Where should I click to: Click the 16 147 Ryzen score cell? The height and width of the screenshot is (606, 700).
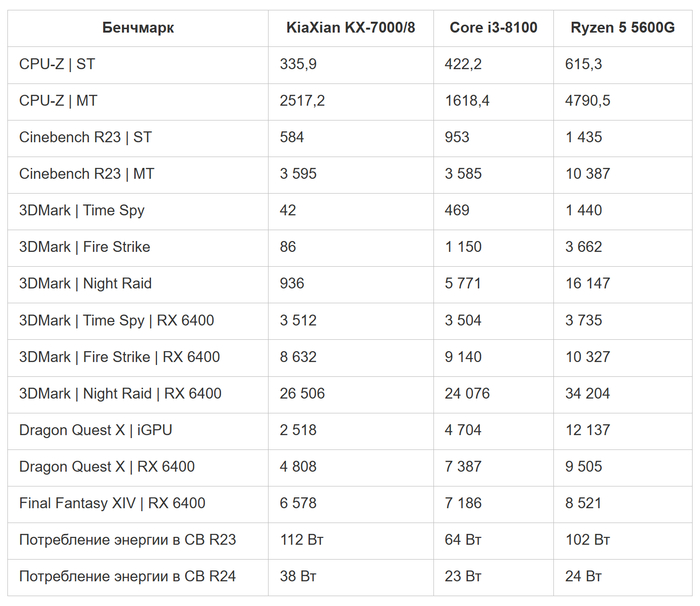point(587,284)
